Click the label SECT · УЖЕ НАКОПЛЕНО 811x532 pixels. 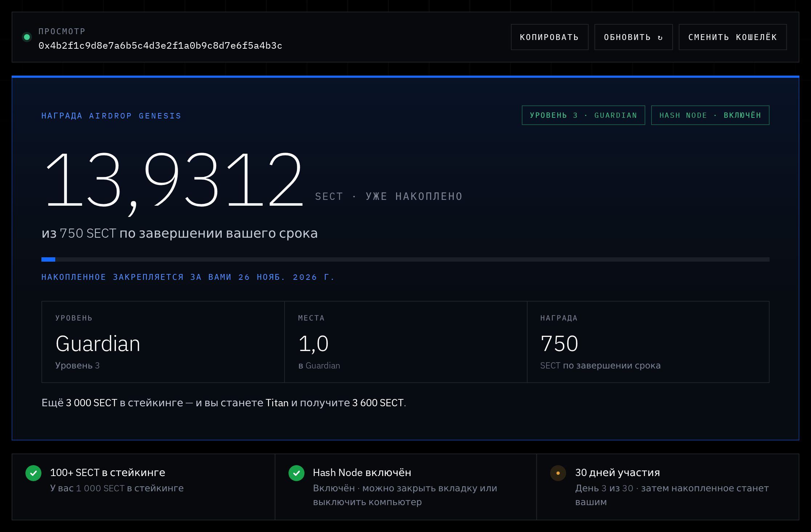[388, 197]
